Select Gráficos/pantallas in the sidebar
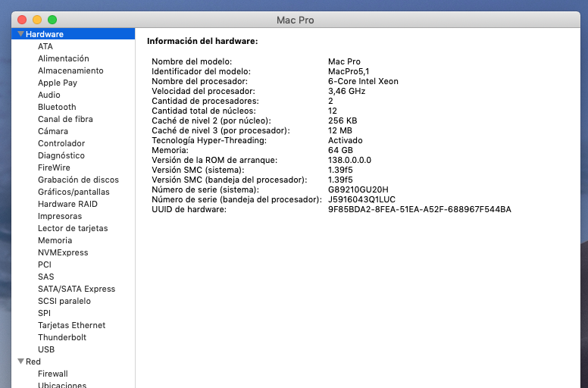588x388 pixels. coord(73,192)
